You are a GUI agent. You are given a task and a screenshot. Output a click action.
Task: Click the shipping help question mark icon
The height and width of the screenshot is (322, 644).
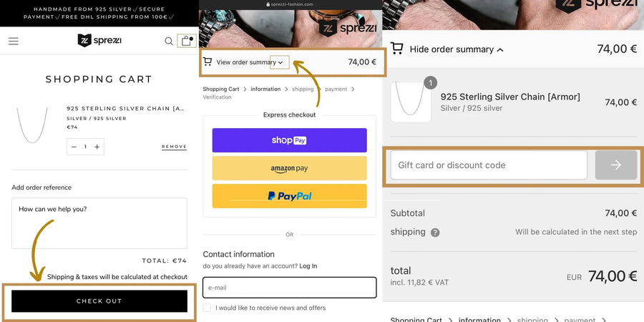tap(435, 233)
